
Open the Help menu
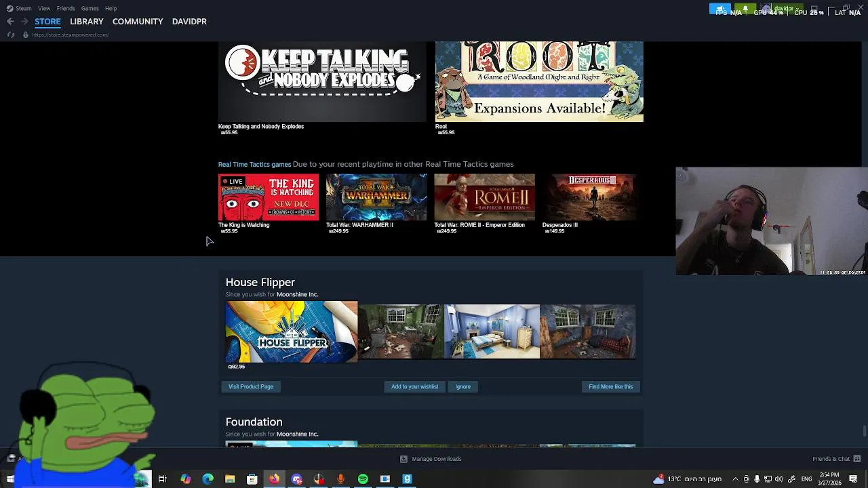coord(111,8)
